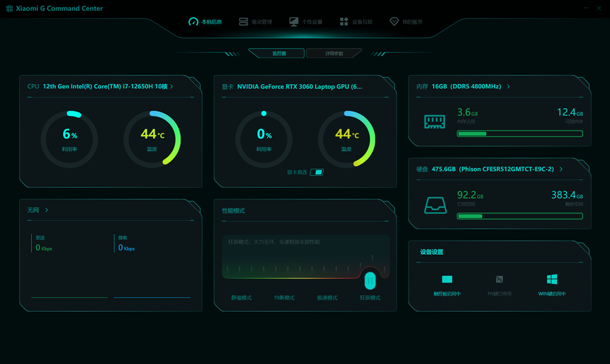Expand Phison disk details arrow
The image size is (610, 364).
click(x=561, y=169)
